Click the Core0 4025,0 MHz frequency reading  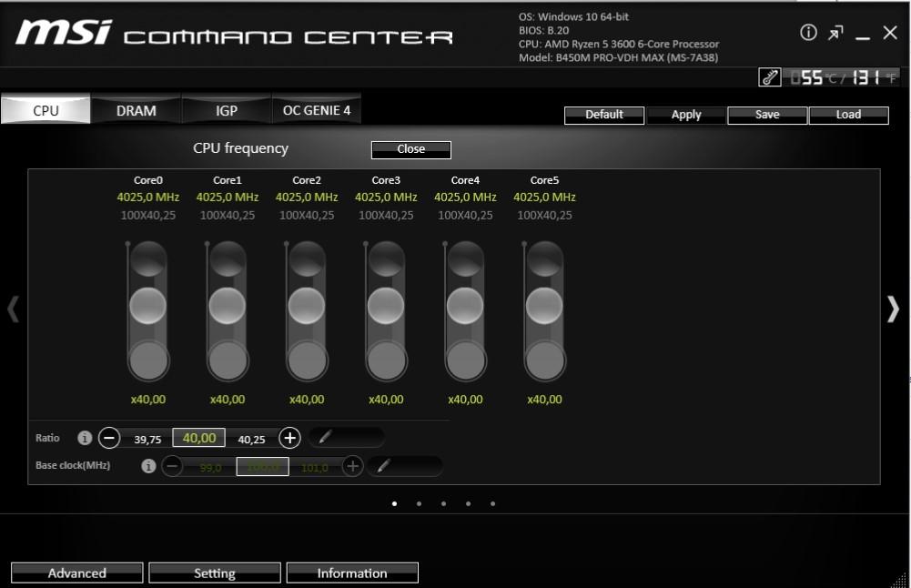click(148, 197)
